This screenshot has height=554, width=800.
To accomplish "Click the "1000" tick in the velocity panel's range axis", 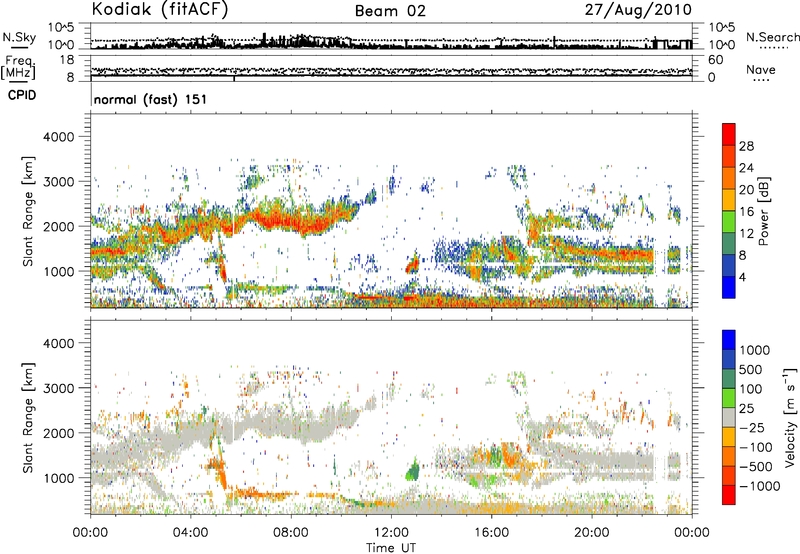I will point(58,478).
